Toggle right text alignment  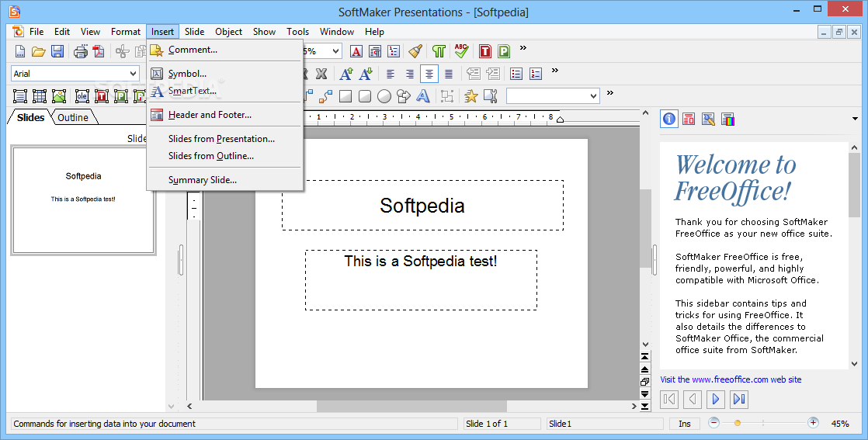click(410, 74)
